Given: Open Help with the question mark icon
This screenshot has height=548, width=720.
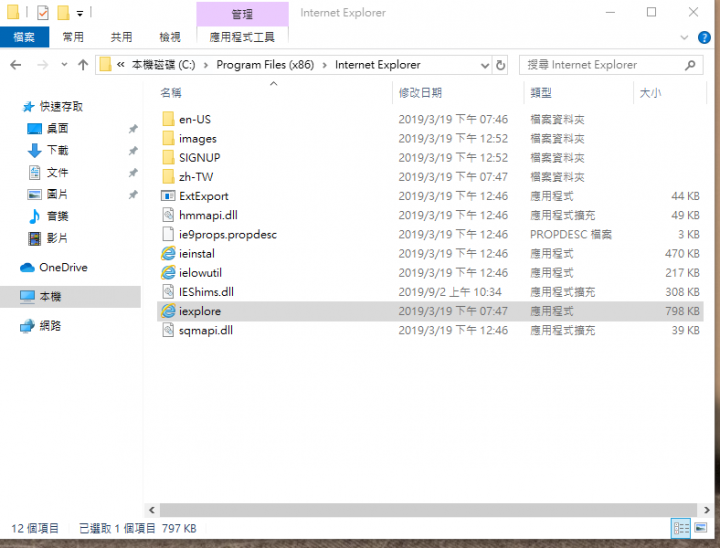Looking at the screenshot, I should (x=704, y=37).
